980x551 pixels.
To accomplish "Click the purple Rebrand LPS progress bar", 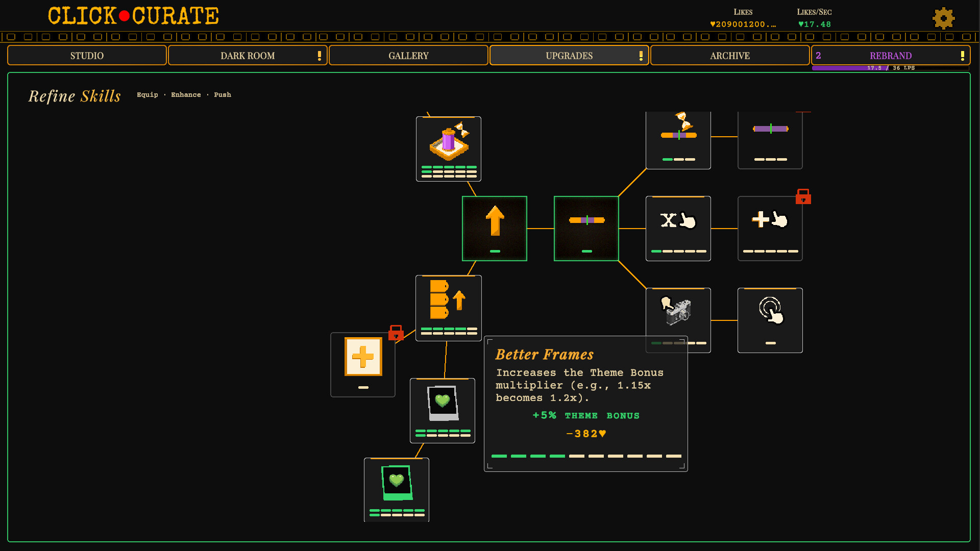I will pos(890,68).
